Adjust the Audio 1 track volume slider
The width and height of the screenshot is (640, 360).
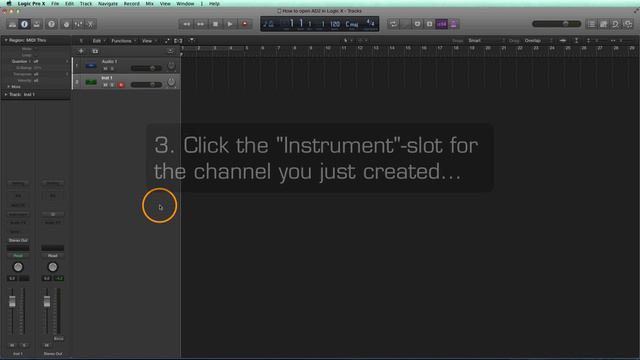point(147,68)
